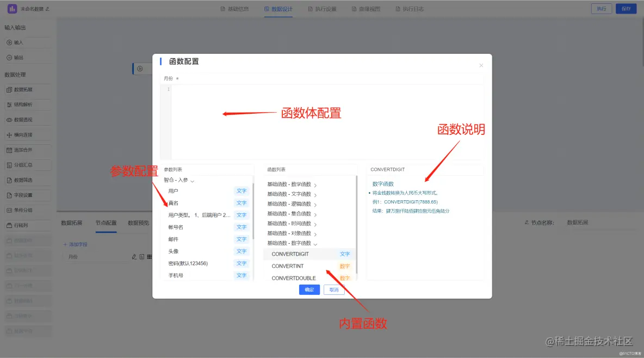Image resolution: width=644 pixels, height=358 pixels.
Task: Switch to 数据预览 bottom tab
Action: point(138,223)
